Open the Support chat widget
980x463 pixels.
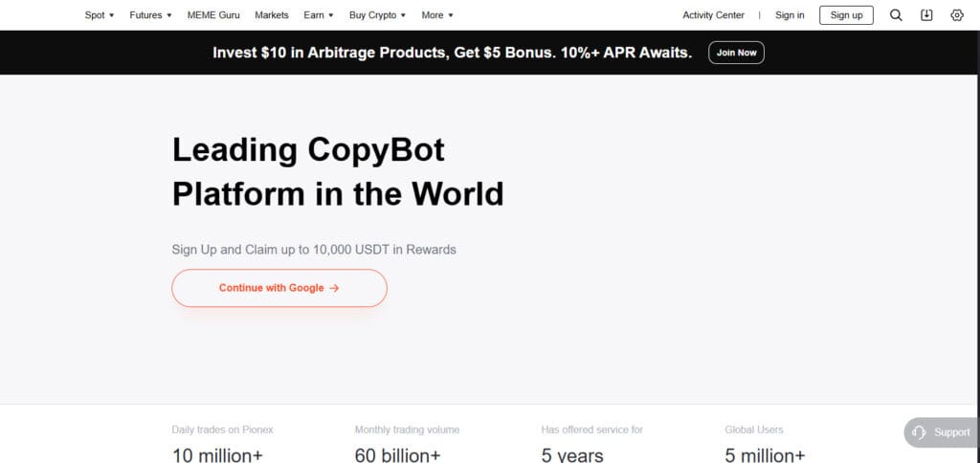(x=942, y=432)
